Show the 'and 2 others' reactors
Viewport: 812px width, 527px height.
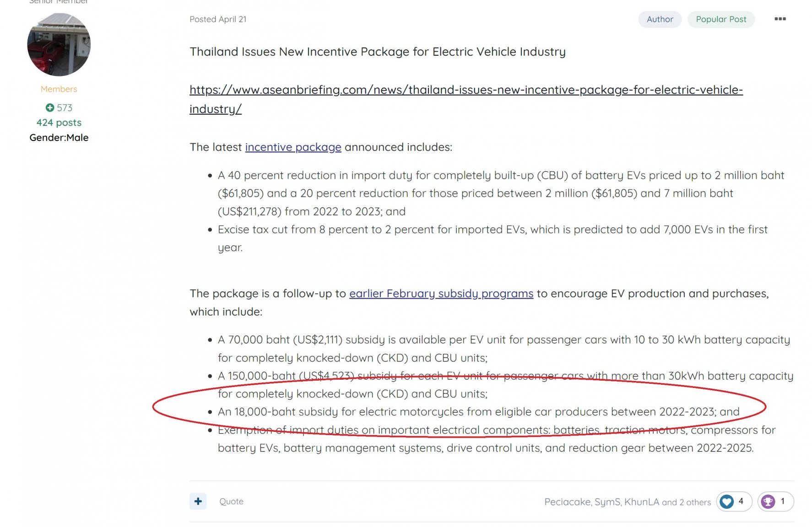686,502
